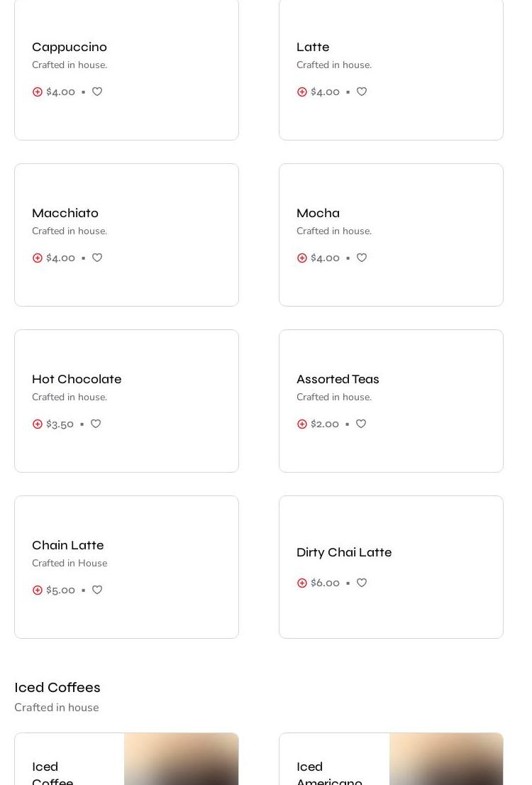Favorite the Dirty Chai Latte
This screenshot has width=532, height=785.
pyautogui.click(x=362, y=583)
